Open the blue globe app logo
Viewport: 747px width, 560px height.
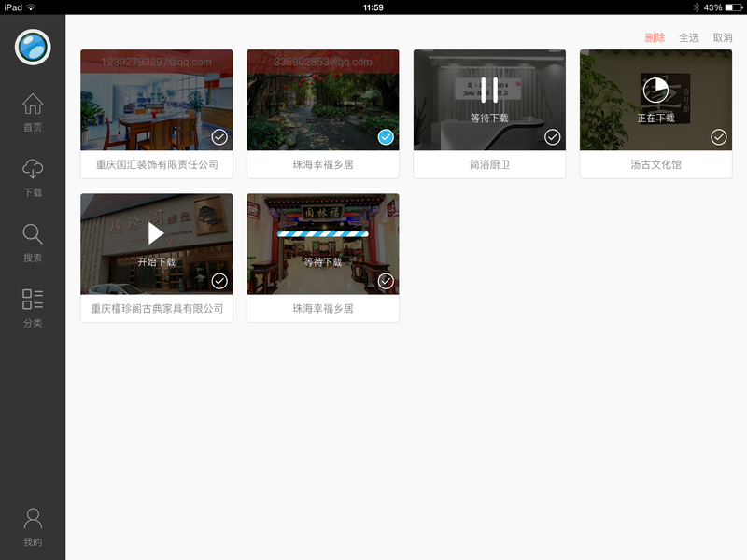click(x=33, y=48)
